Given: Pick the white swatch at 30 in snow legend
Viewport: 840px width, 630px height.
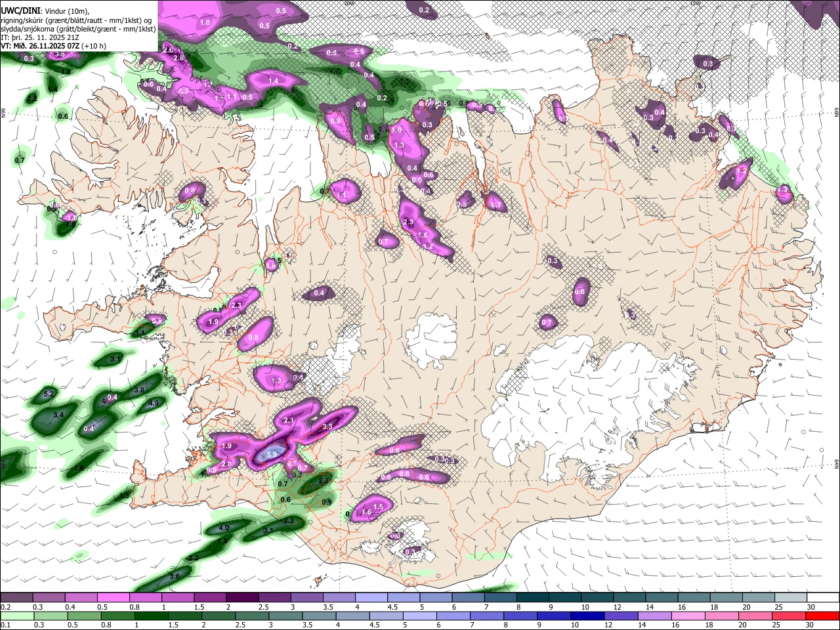Looking at the screenshot, I should click(x=823, y=597).
